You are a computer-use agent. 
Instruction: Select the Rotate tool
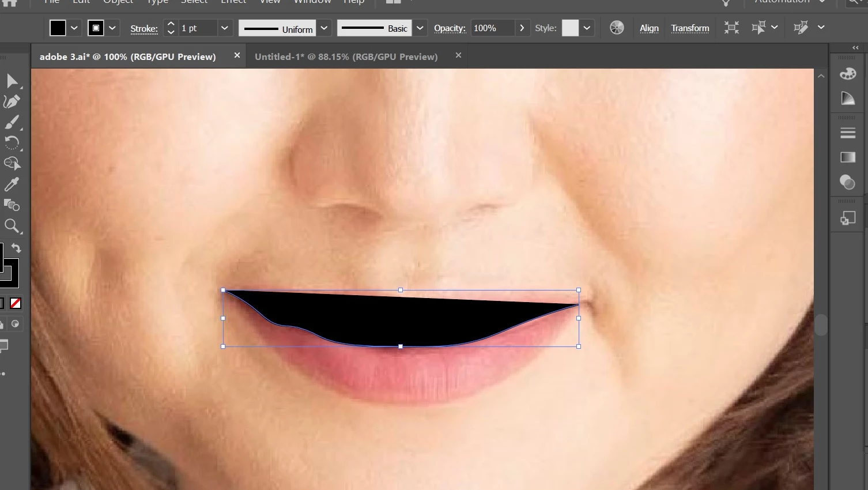(12, 143)
